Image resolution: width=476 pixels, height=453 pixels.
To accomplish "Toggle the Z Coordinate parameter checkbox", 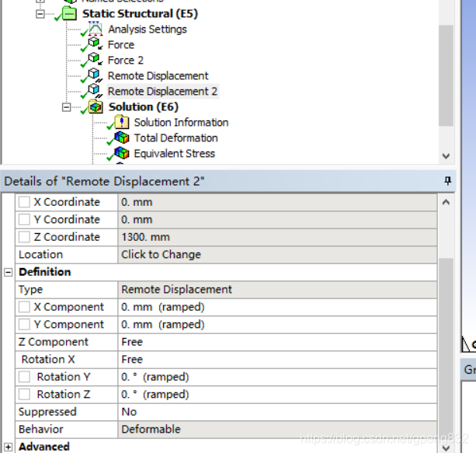I will pyautogui.click(x=24, y=237).
